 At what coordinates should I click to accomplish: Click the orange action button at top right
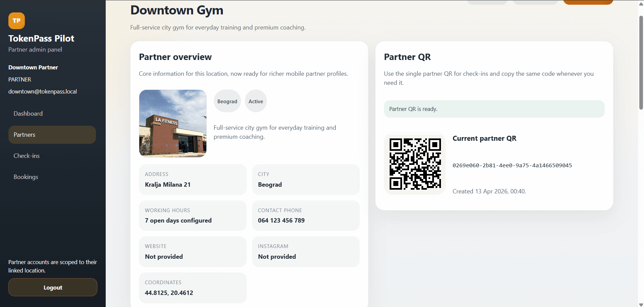588,2
